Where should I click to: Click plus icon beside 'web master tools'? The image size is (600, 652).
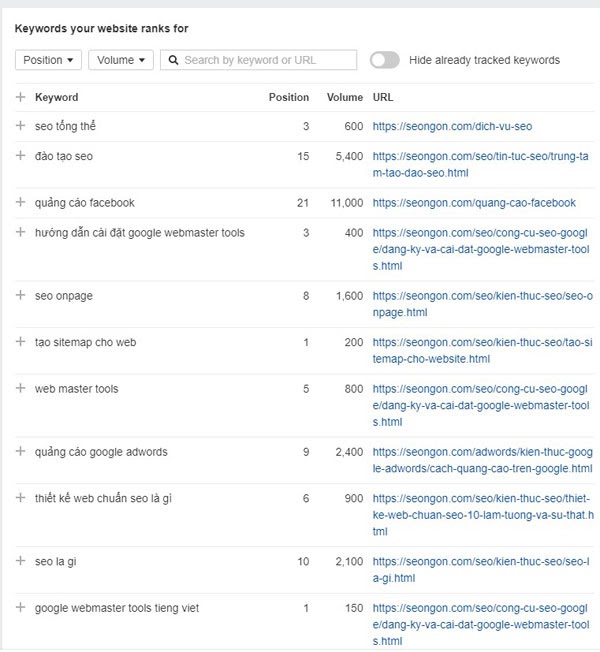(x=20, y=388)
